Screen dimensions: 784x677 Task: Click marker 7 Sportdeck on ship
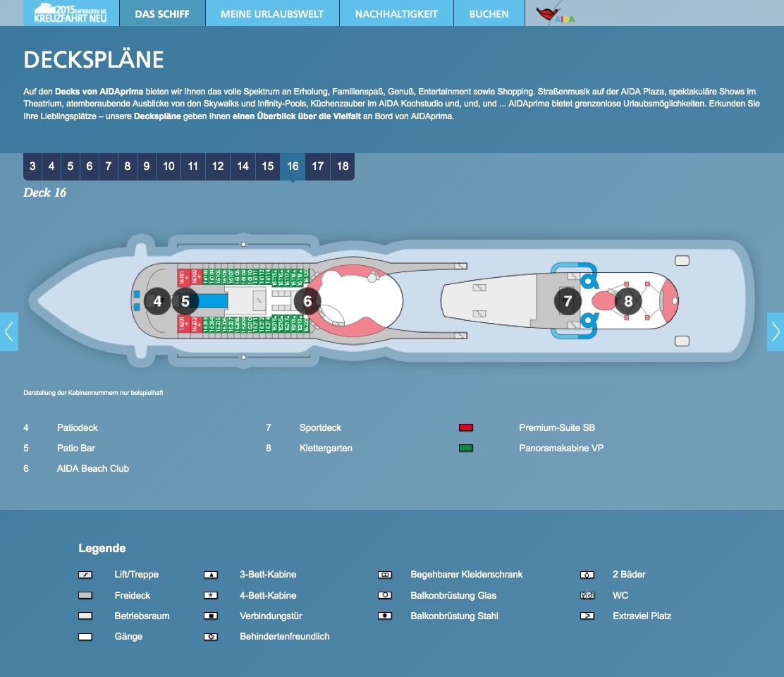tap(568, 302)
